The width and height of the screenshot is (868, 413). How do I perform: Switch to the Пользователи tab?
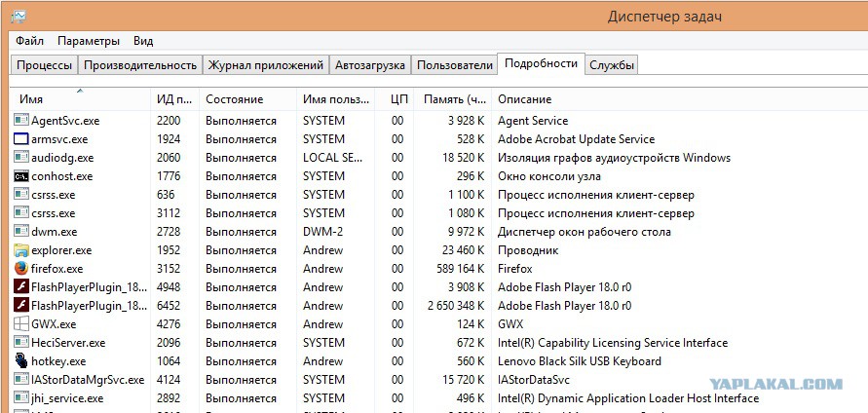455,65
